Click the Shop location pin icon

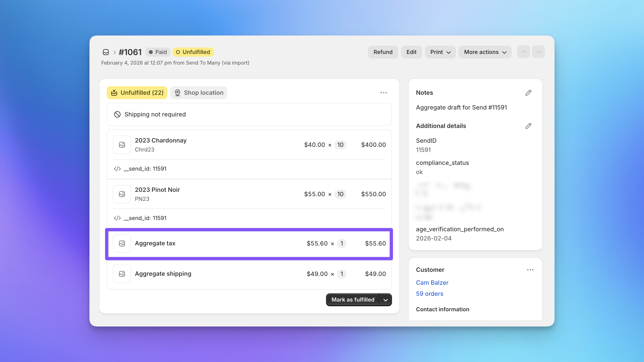177,93
